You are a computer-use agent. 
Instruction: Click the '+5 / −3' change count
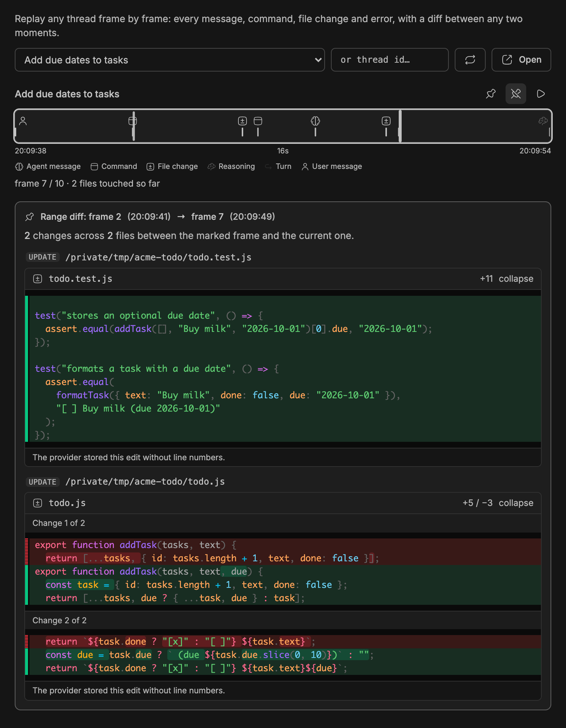(x=478, y=503)
